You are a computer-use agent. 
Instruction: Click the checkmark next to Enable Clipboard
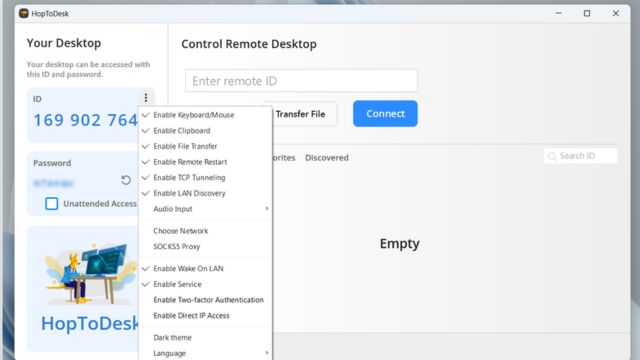pos(145,131)
